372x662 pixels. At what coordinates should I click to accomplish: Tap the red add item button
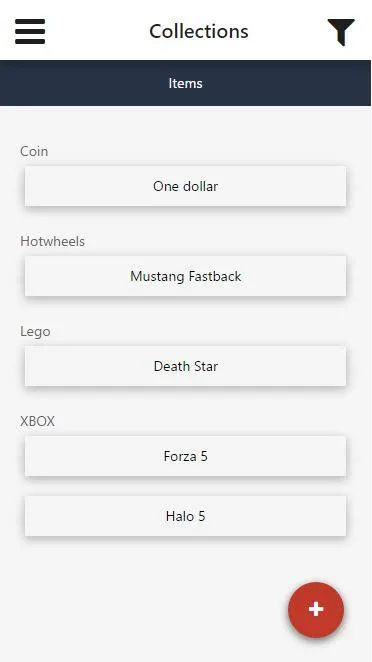click(x=316, y=610)
